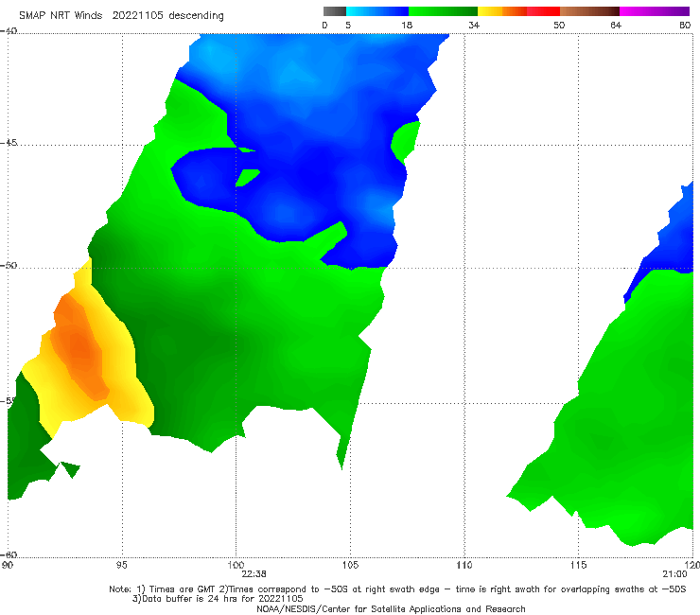700x615 pixels.
Task: Click the '95' longitude axis label
Action: (x=121, y=565)
